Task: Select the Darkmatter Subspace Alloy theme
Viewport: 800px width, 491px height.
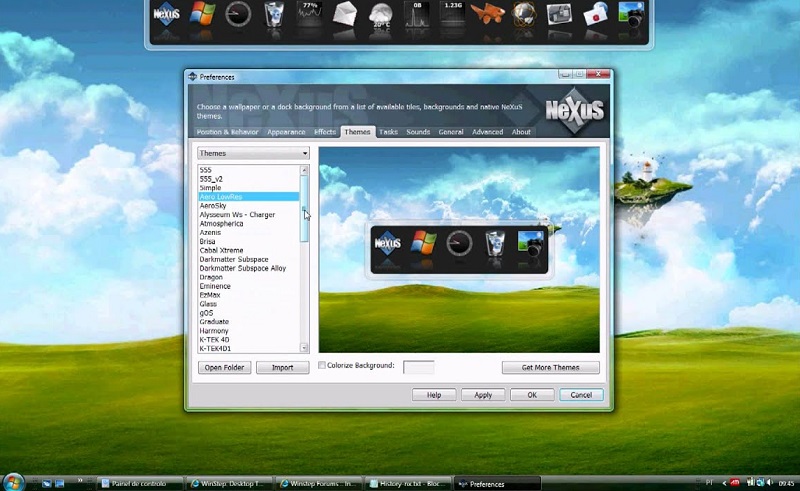Action: coord(248,268)
